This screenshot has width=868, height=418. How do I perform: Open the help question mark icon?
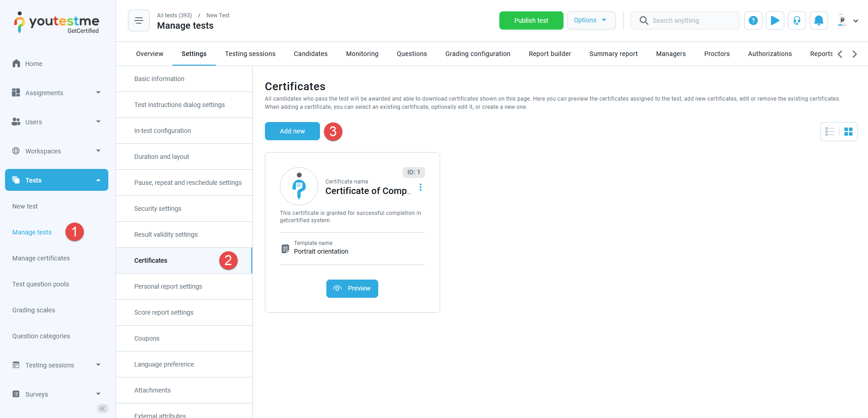pyautogui.click(x=753, y=20)
